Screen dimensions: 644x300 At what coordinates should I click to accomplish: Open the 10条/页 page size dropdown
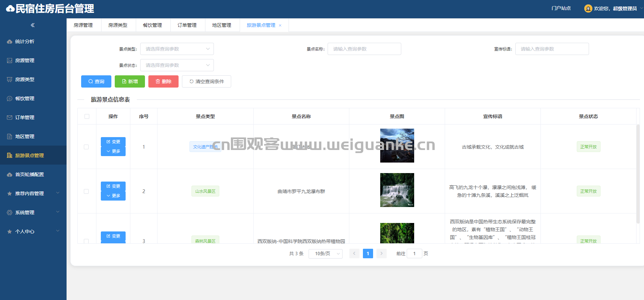coord(325,254)
